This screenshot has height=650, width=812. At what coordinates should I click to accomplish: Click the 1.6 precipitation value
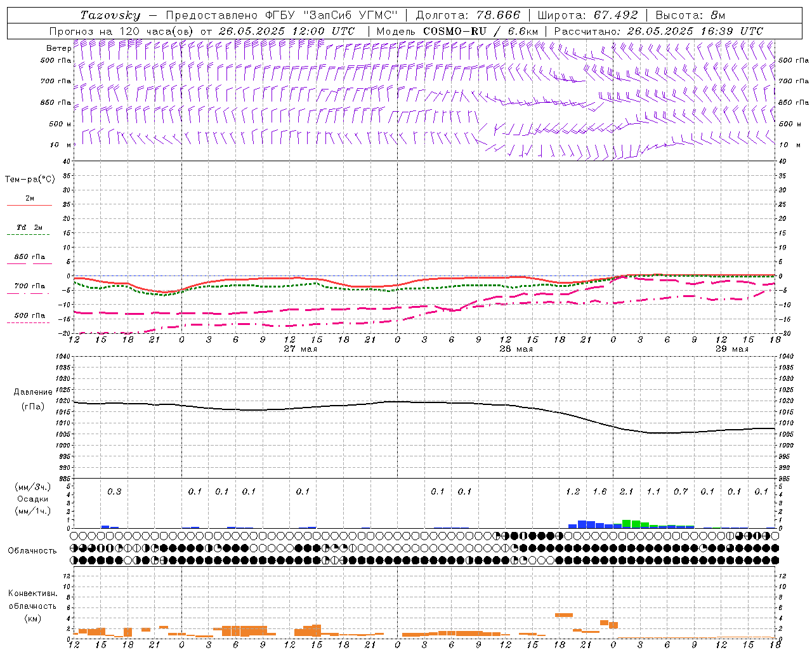coord(599,492)
